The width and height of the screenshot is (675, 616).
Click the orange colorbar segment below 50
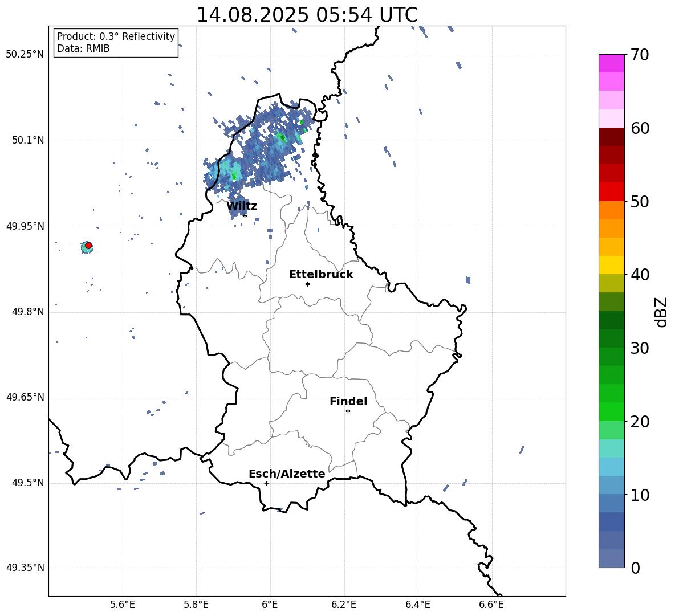coord(611,210)
